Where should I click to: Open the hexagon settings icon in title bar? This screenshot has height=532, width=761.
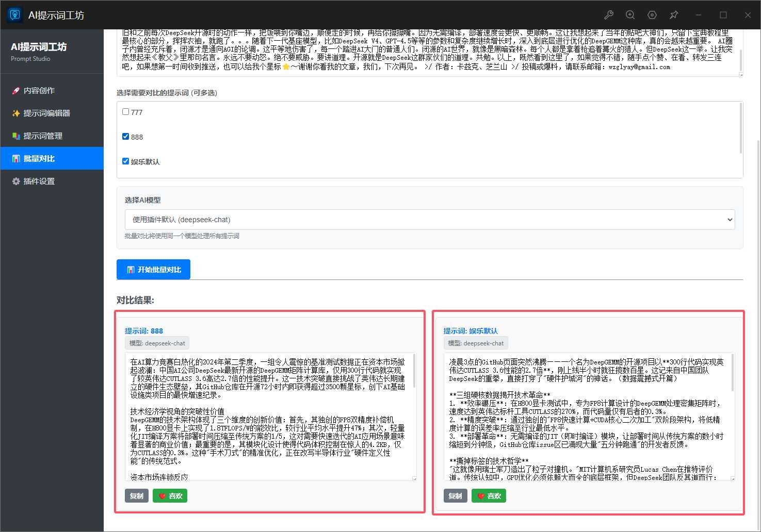(x=652, y=15)
